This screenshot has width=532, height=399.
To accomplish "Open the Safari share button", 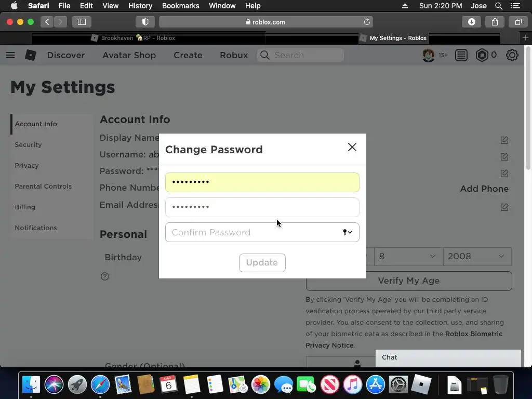I will 495,22.
